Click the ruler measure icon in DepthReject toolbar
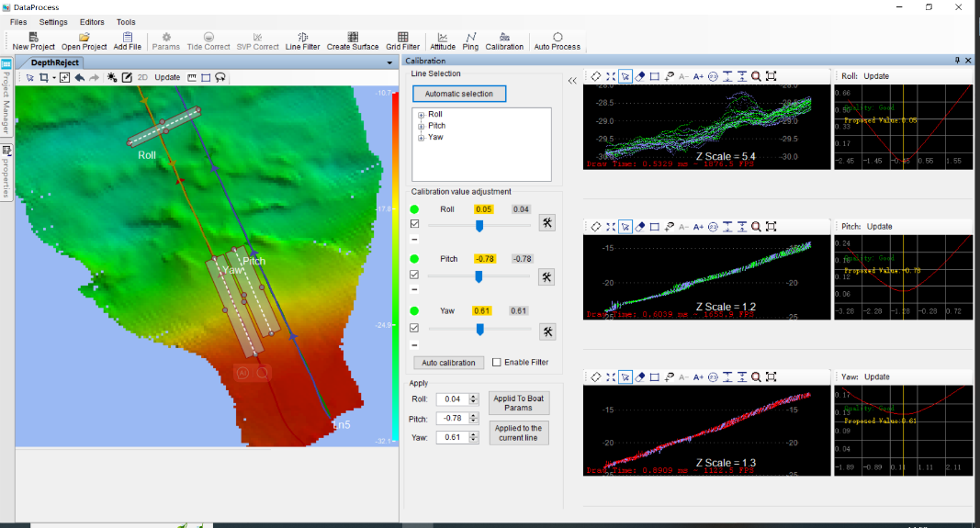This screenshot has height=528, width=980. (x=192, y=77)
